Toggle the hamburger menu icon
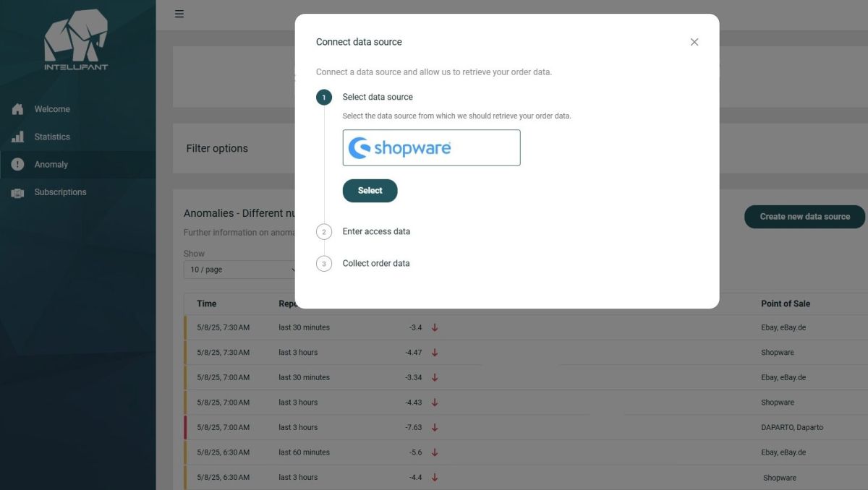 [x=179, y=14]
